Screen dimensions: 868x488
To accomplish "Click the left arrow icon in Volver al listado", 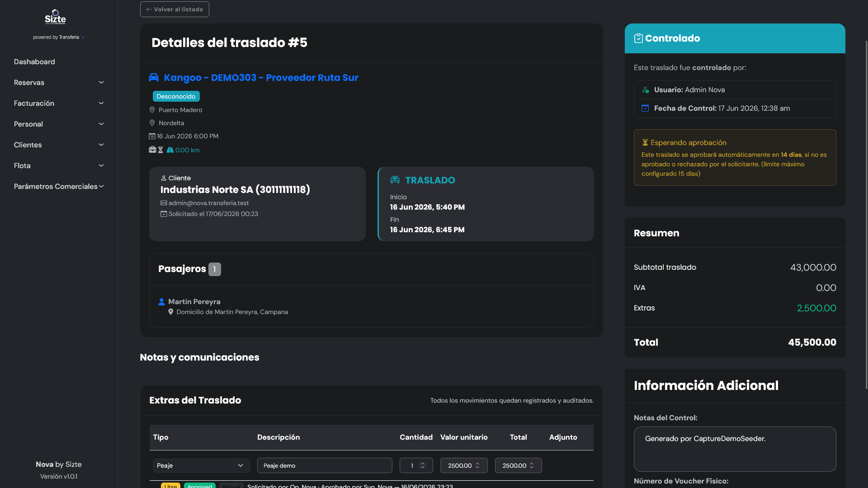I will (x=149, y=9).
